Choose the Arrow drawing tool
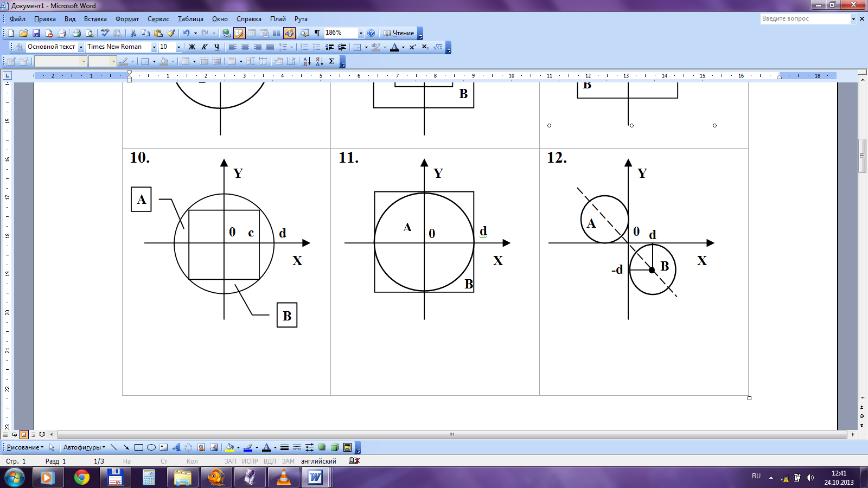This screenshot has width=868, height=488. click(126, 447)
